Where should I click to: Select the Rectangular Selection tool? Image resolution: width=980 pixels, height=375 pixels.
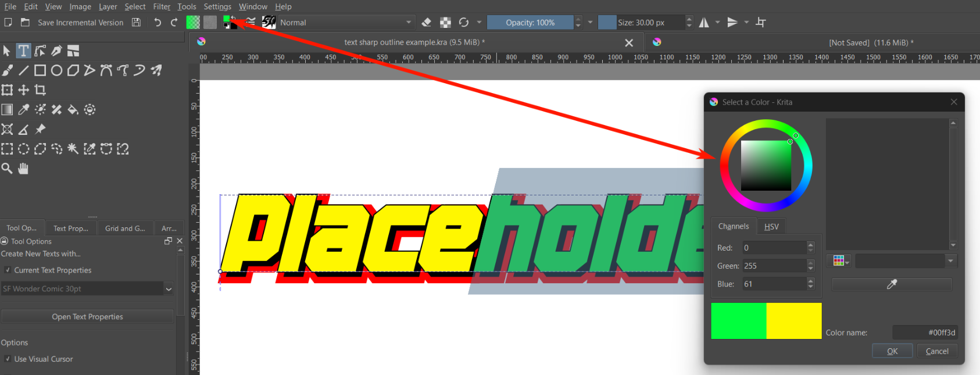(x=7, y=149)
